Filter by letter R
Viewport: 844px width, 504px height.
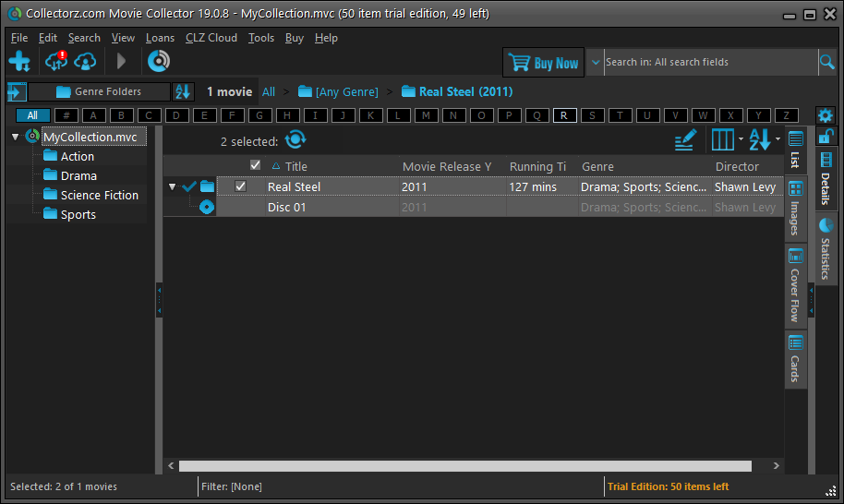pyautogui.click(x=564, y=115)
